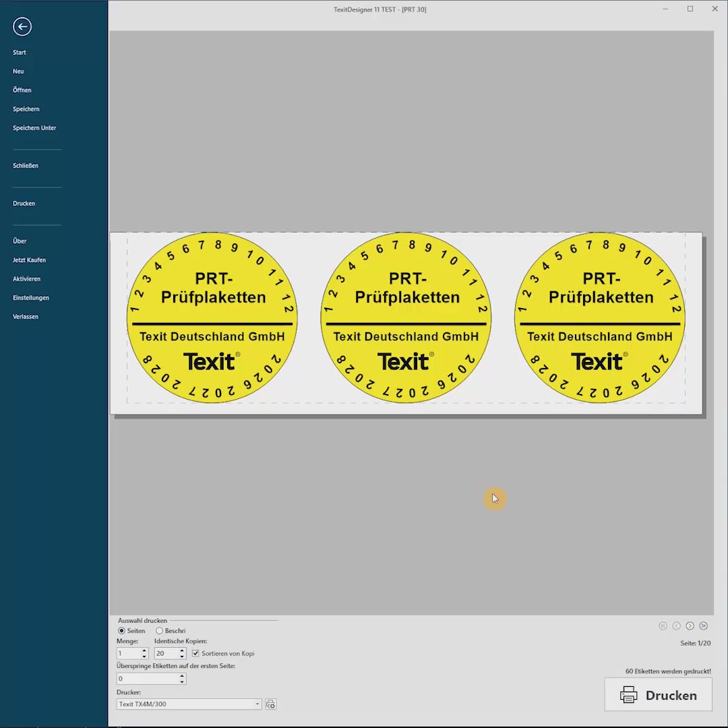Select Schließen in the sidebar
728x728 pixels.
[26, 166]
